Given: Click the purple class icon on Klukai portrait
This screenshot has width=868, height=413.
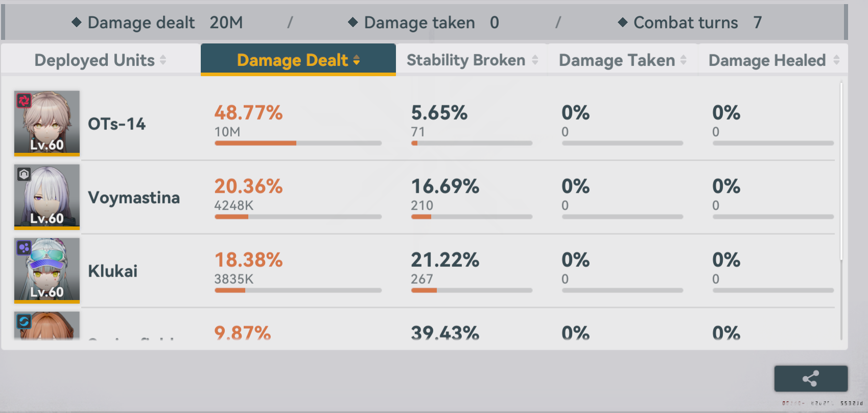Looking at the screenshot, I should click(x=24, y=248).
